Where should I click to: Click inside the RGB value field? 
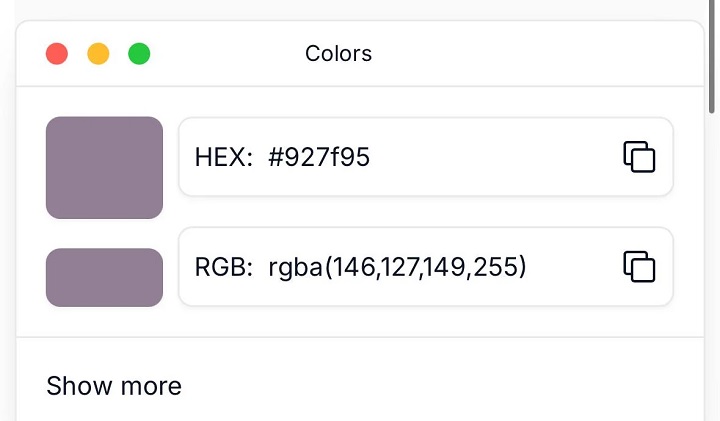tap(570, 267)
